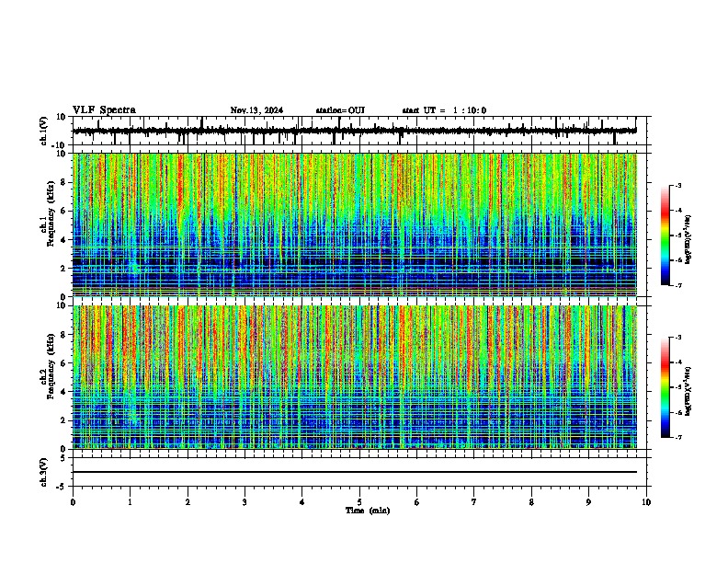
Task: Click the 'Time (min)' axis label
Action: 368,511
